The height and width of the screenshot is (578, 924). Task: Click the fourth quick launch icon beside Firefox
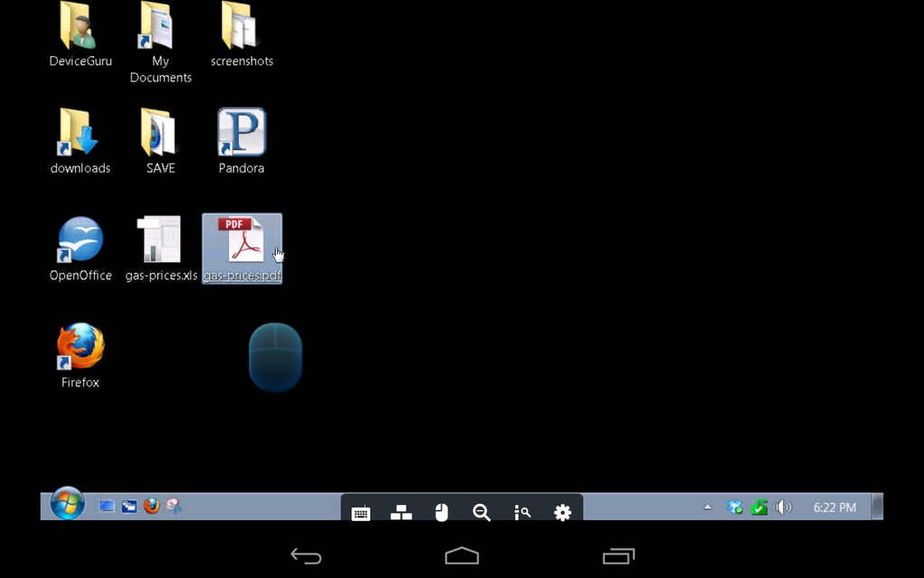pyautogui.click(x=174, y=506)
